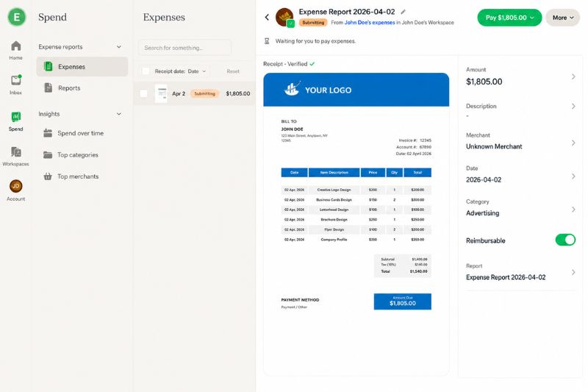Collapse the Insights section
The height and width of the screenshot is (392, 588).
click(119, 114)
